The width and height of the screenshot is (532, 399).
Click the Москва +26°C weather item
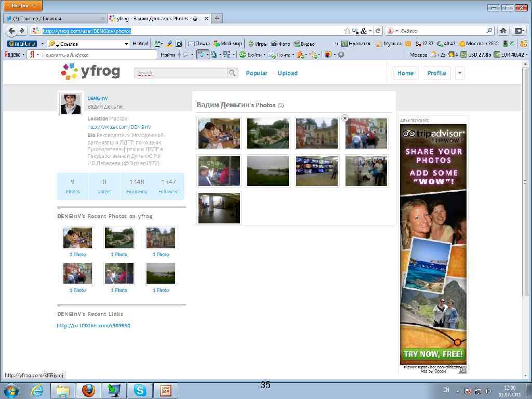(x=478, y=44)
